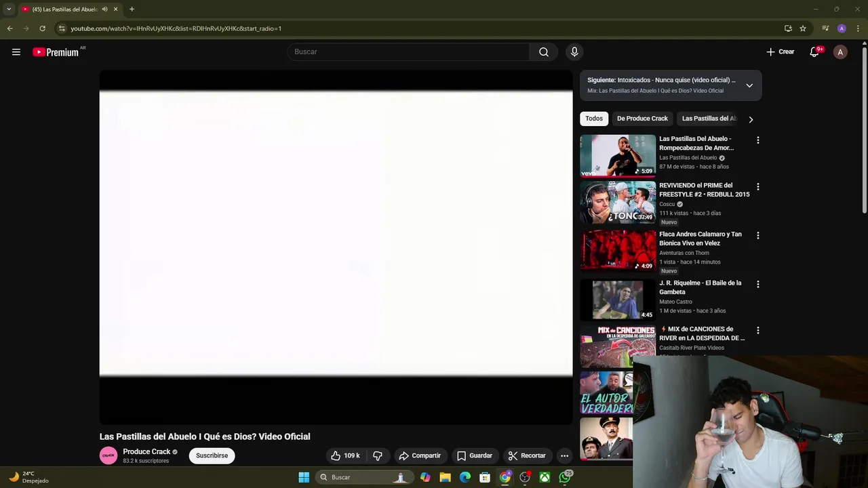This screenshot has height=488, width=868.
Task: View site information icon in address bar
Action: coord(62,28)
